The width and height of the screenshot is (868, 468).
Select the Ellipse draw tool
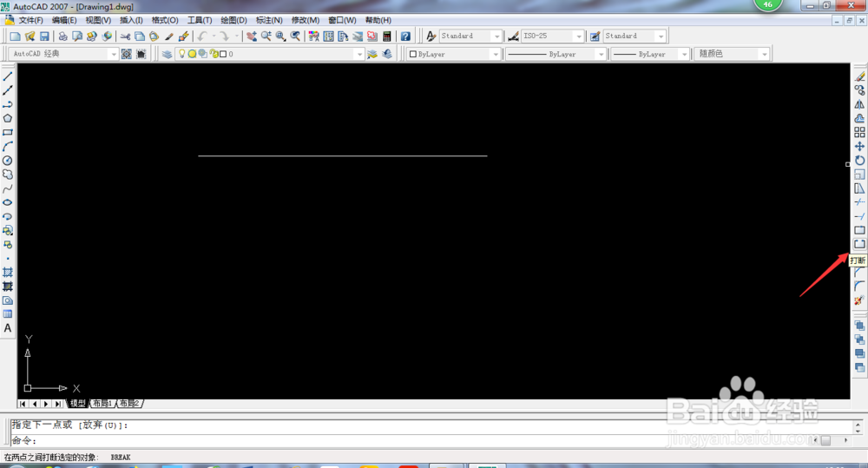point(8,202)
